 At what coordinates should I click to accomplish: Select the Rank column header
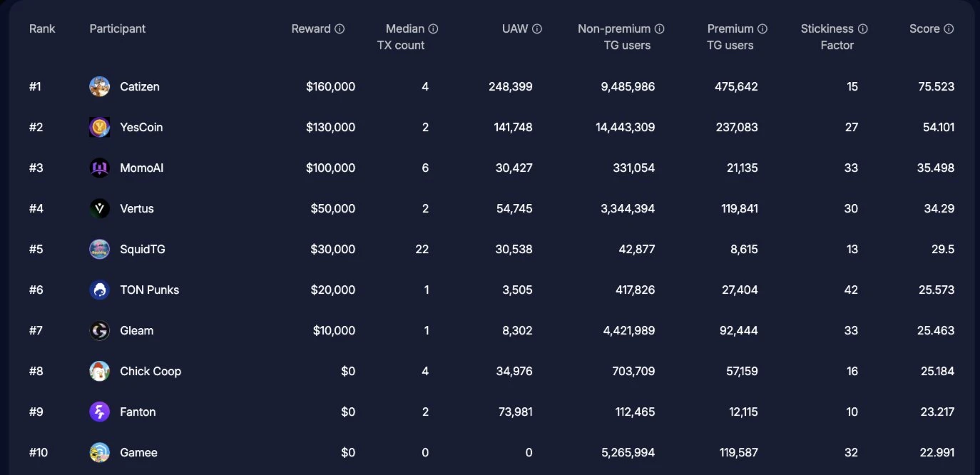(42, 29)
